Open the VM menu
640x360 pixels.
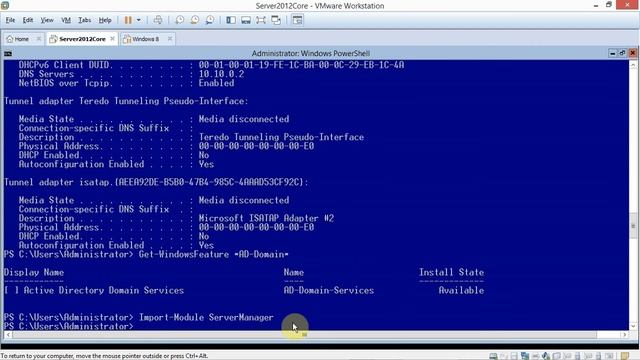66,20
